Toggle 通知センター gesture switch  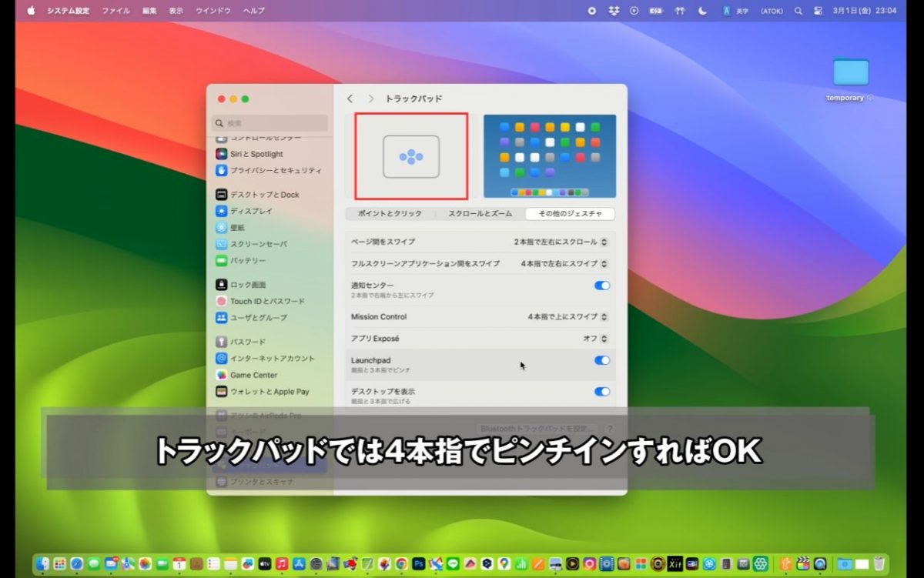pyautogui.click(x=602, y=286)
